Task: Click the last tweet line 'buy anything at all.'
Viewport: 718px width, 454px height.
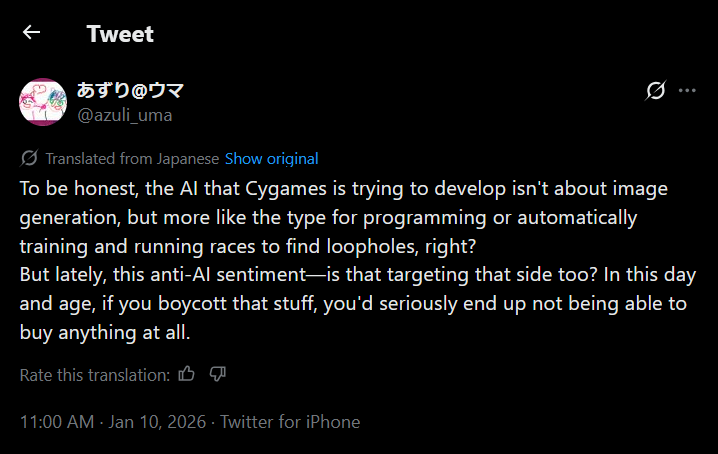Action: pyautogui.click(x=105, y=333)
